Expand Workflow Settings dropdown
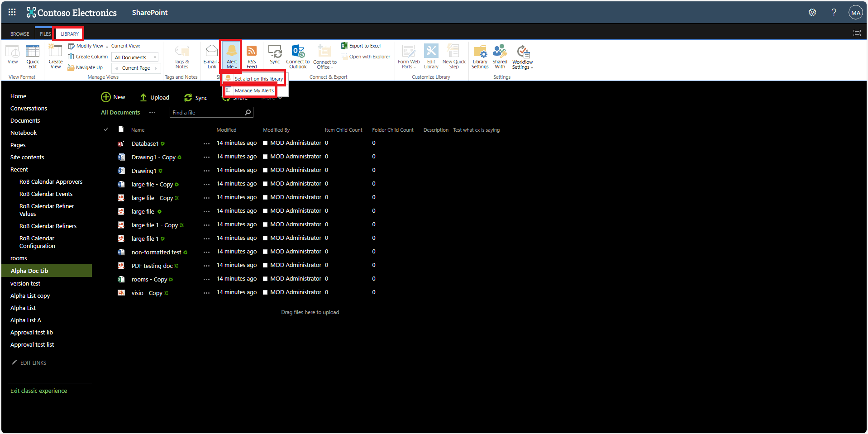The width and height of the screenshot is (868, 434). [x=522, y=57]
